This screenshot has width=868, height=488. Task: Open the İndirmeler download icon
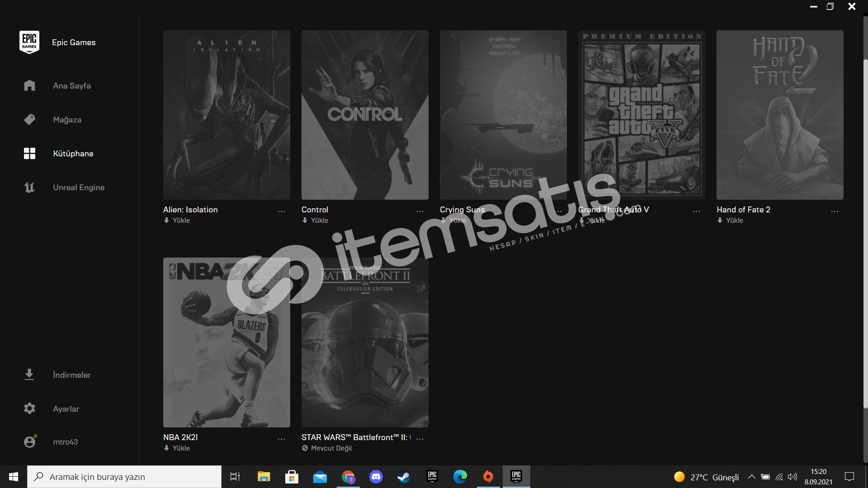point(29,375)
